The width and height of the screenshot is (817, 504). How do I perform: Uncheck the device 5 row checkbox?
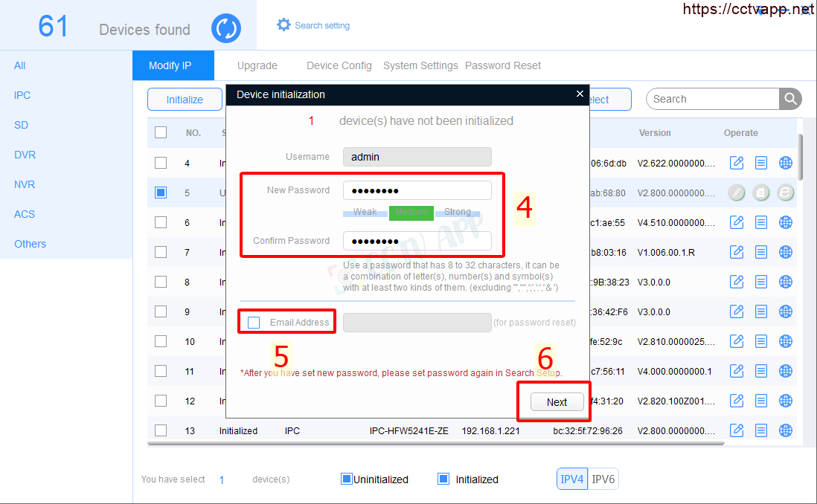(x=161, y=193)
